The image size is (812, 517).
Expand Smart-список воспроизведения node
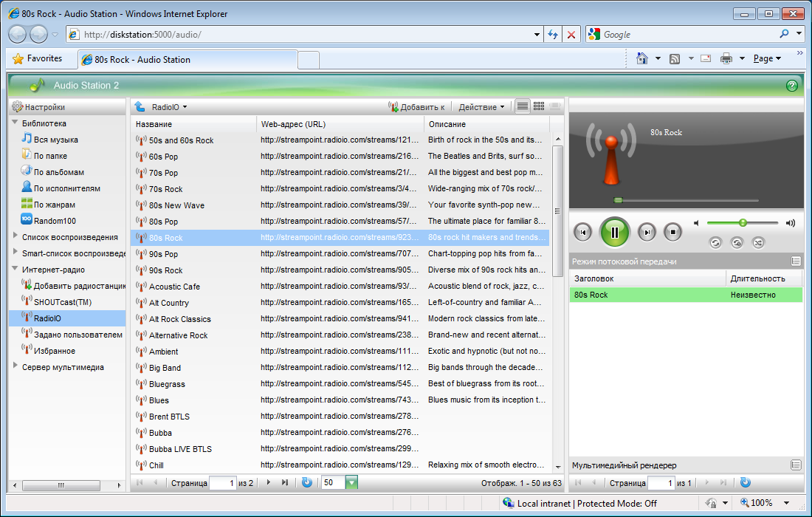coord(15,252)
